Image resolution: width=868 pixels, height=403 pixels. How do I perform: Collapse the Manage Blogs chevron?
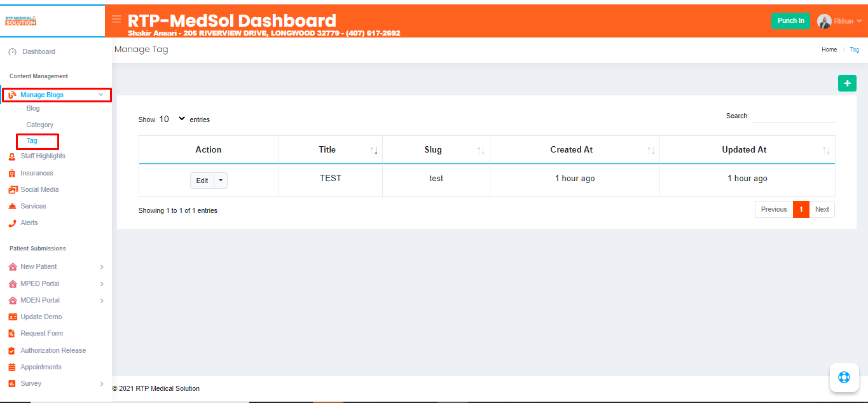(x=100, y=95)
